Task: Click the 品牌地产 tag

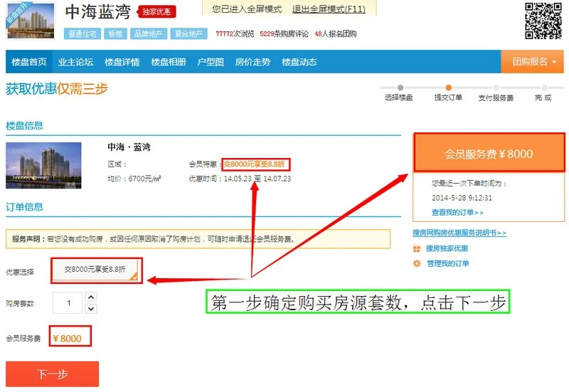Action: (149, 33)
